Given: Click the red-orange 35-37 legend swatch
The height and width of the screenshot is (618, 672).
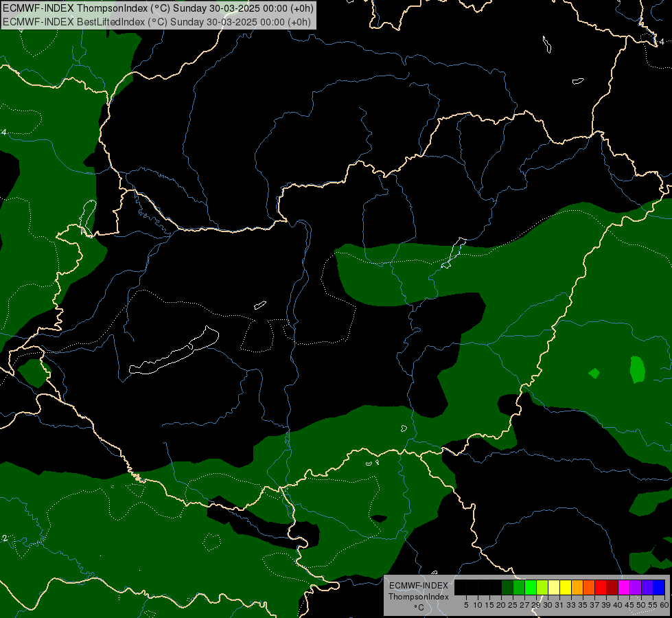Looking at the screenshot, I should click(589, 587).
